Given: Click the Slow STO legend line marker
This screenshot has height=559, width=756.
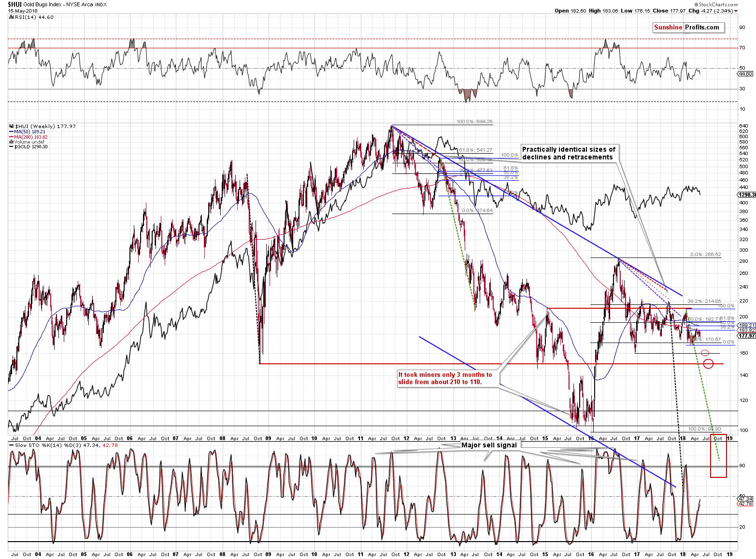Looking at the screenshot, I should 12,445.
